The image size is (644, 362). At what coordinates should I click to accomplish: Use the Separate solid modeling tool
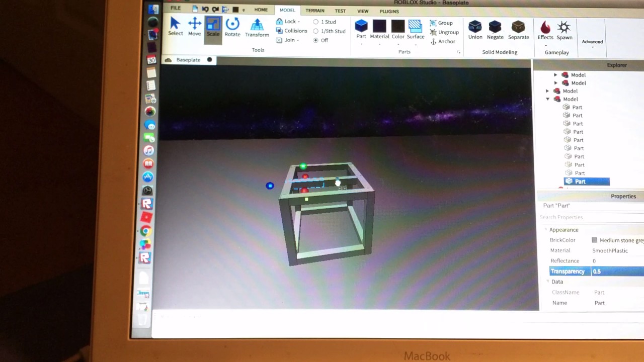(x=518, y=30)
